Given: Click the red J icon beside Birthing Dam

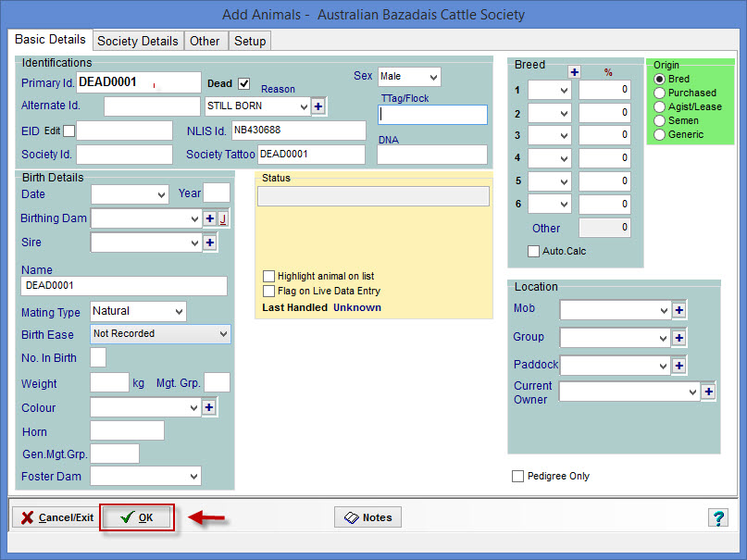Looking at the screenshot, I should [223, 218].
